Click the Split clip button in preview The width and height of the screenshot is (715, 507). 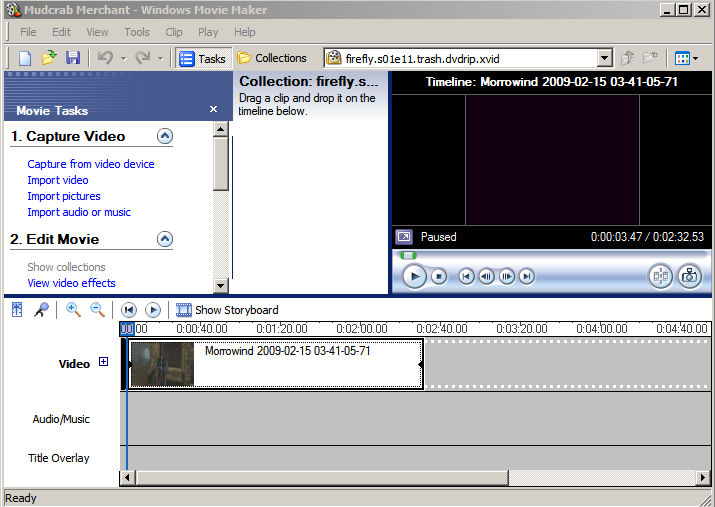pos(660,276)
